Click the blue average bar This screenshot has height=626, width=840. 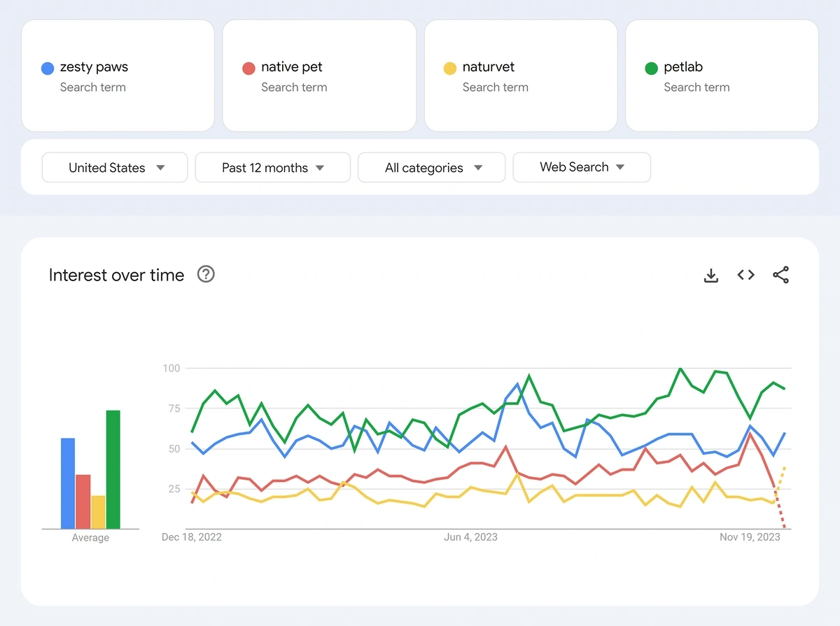(68, 483)
